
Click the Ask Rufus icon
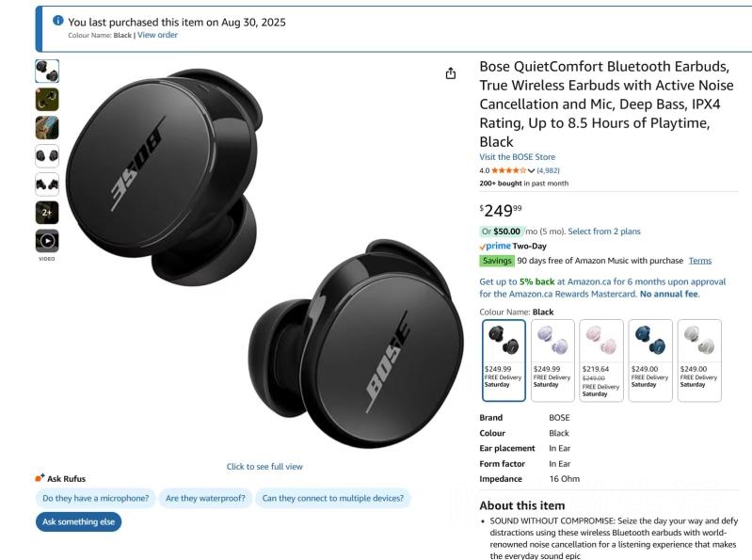[40, 477]
